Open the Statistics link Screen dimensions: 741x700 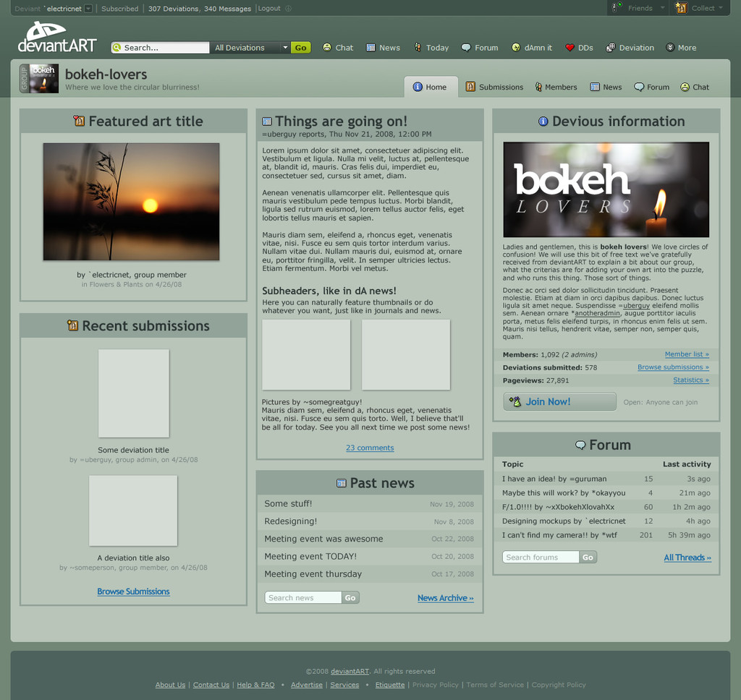click(x=691, y=380)
